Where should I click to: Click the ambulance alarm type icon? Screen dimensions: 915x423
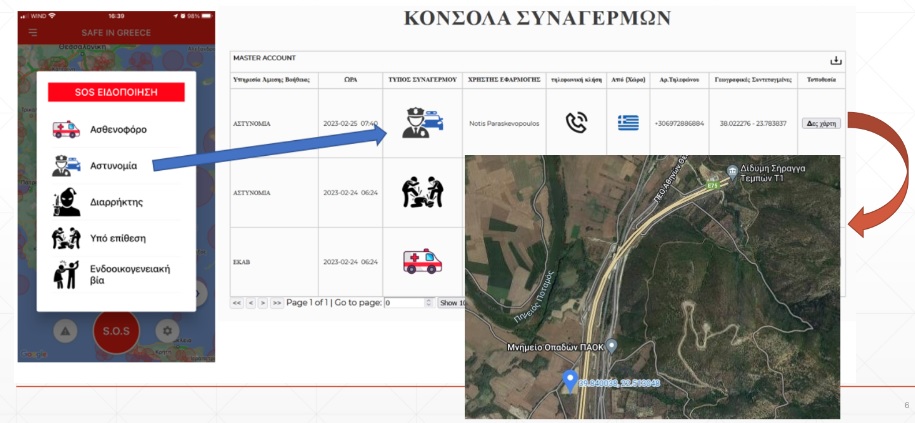(x=421, y=261)
